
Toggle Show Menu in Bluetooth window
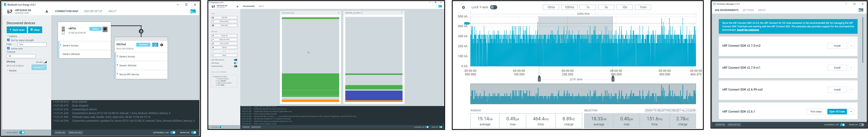(22, 133)
